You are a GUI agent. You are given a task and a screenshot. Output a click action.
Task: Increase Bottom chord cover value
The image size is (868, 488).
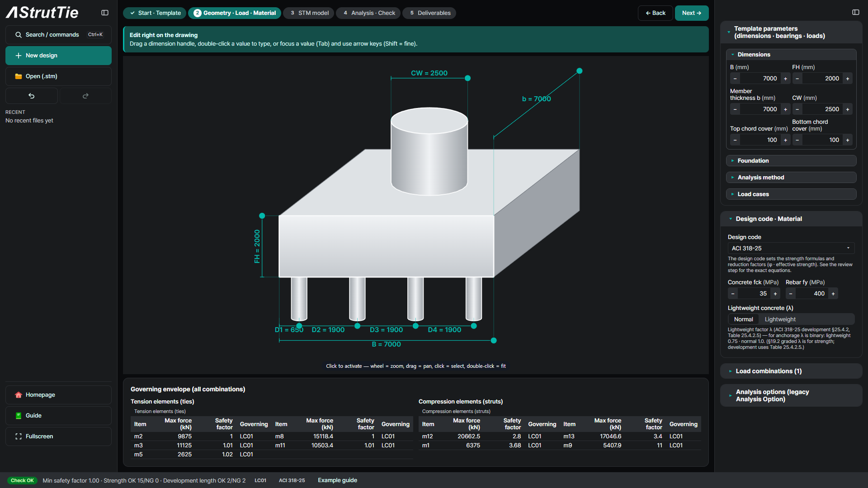(x=848, y=140)
